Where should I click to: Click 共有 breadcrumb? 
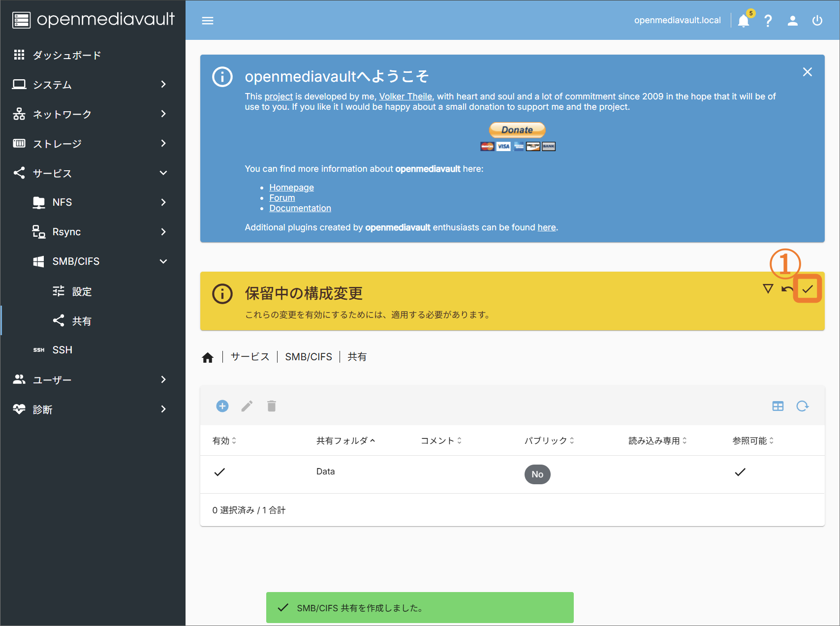357,357
